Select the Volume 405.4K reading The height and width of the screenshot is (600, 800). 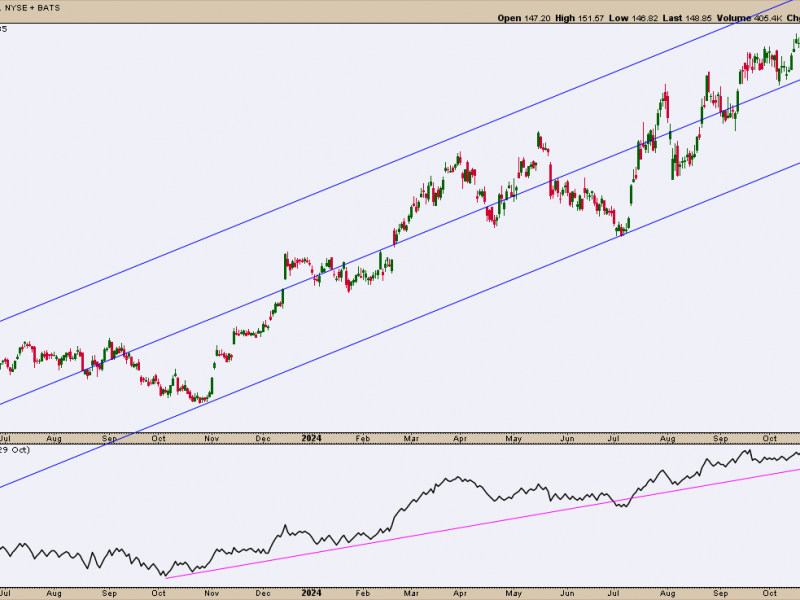click(749, 18)
